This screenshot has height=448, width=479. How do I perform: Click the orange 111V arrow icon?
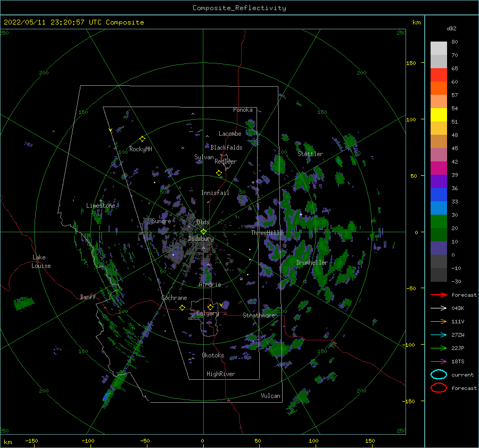[x=439, y=321]
